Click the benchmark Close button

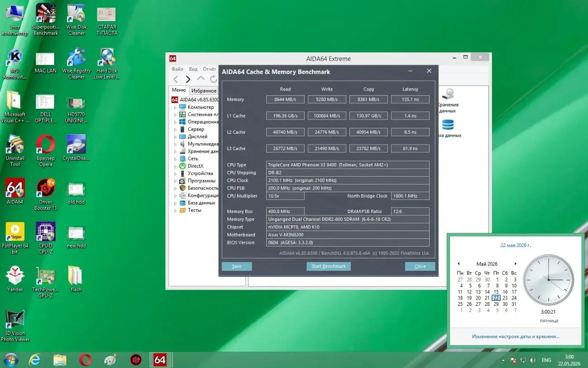420,266
